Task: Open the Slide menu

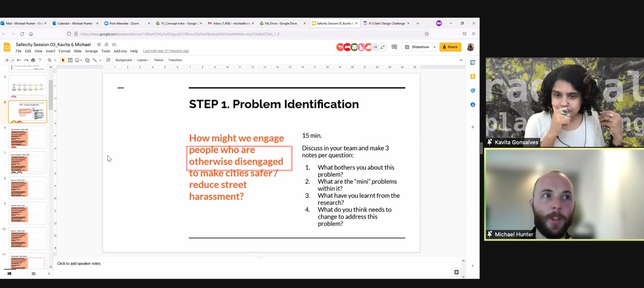Action: click(77, 51)
